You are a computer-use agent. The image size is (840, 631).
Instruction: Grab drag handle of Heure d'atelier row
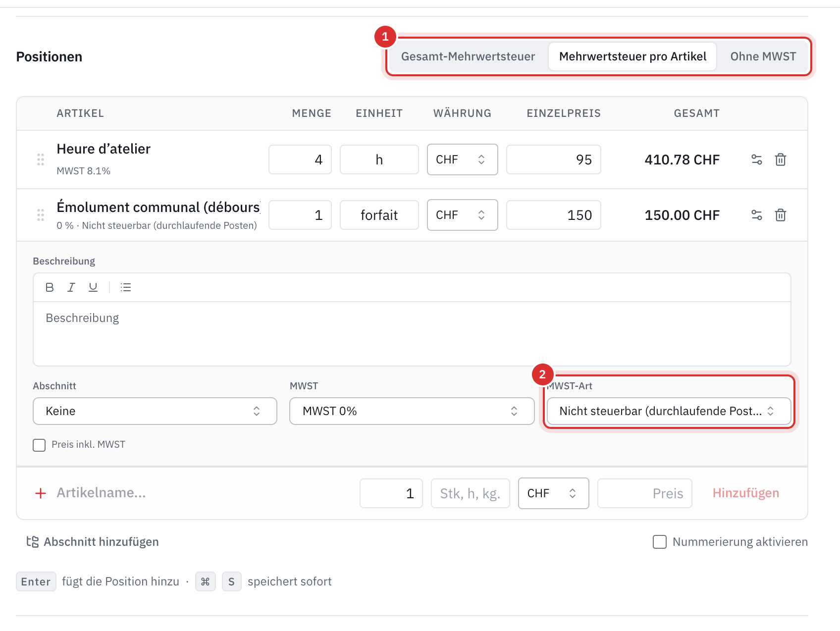click(x=41, y=159)
